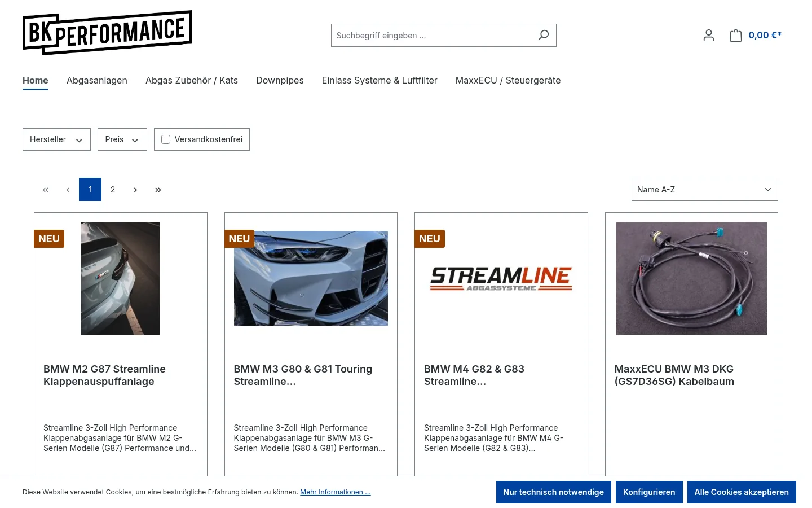
Task: Open the Name A-Z sorting dropdown
Action: pyautogui.click(x=704, y=190)
